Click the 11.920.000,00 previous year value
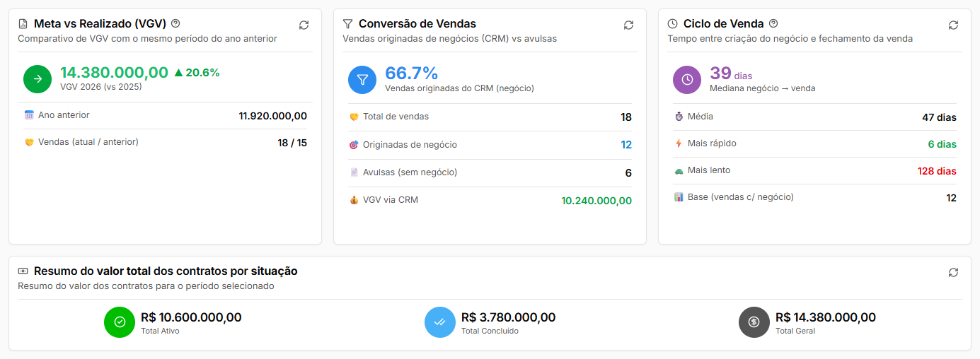This screenshot has width=980, height=359. (273, 116)
